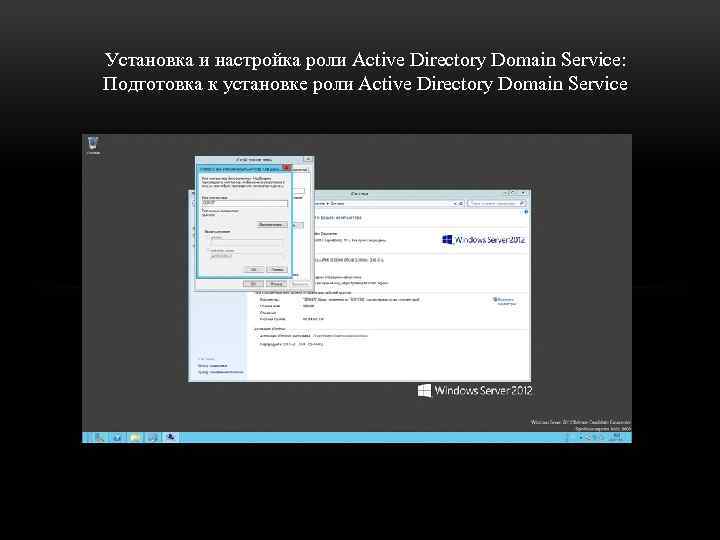The image size is (720, 540).
Task: Click the search box in System window
Action: click(x=497, y=203)
